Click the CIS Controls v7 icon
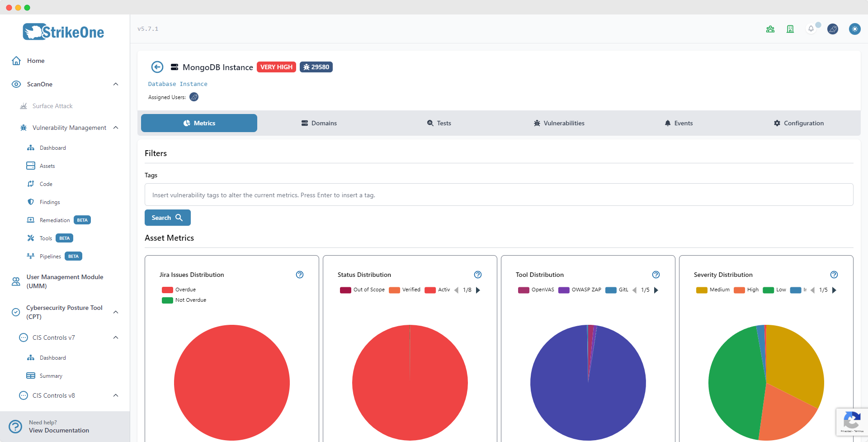This screenshot has height=442, width=868. click(x=24, y=337)
